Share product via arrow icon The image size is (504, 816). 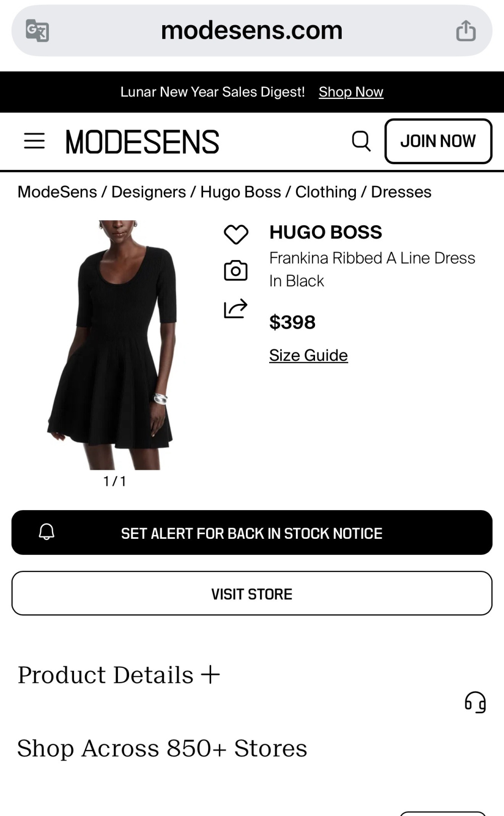pyautogui.click(x=235, y=308)
